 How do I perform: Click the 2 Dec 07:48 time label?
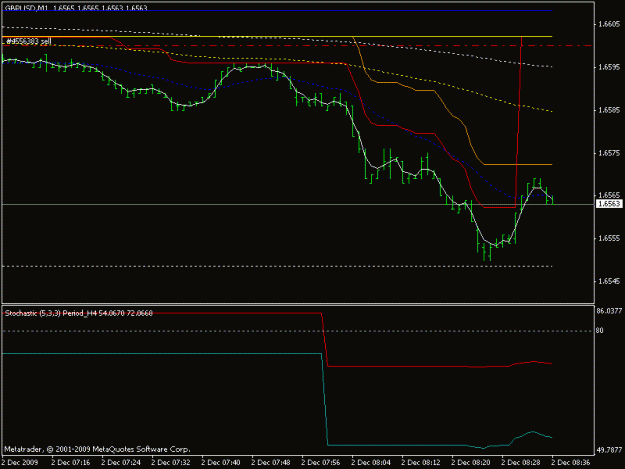click(271, 462)
